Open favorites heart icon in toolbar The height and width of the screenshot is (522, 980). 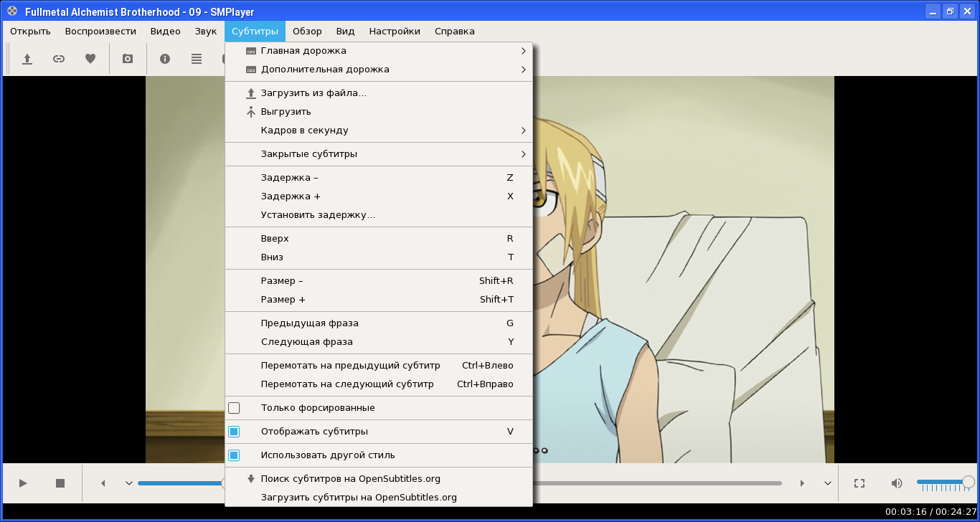pos(90,59)
